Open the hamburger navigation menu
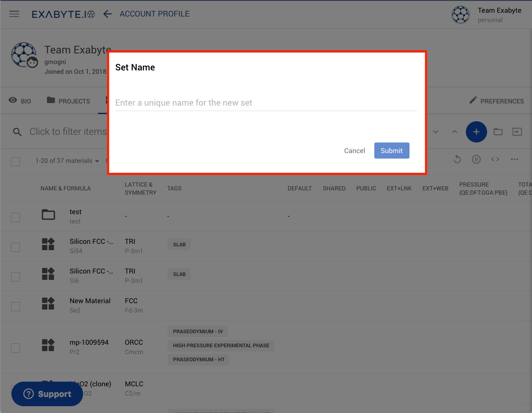 click(x=14, y=14)
